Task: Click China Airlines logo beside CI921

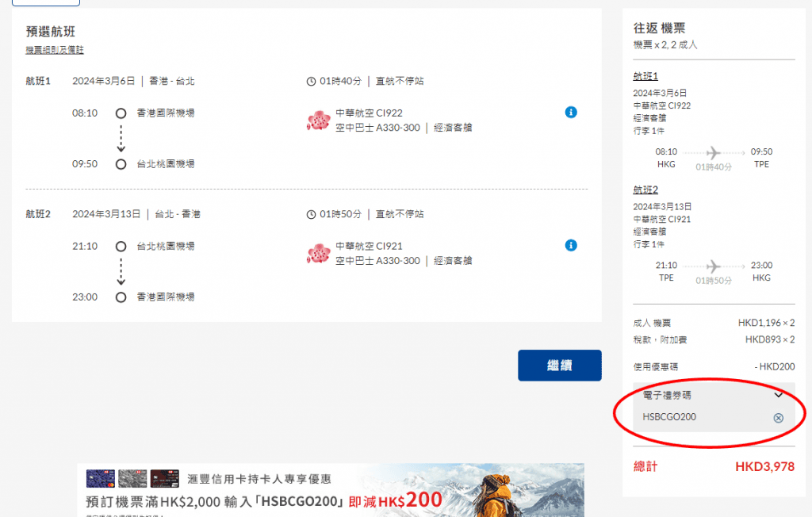Action: (x=318, y=254)
